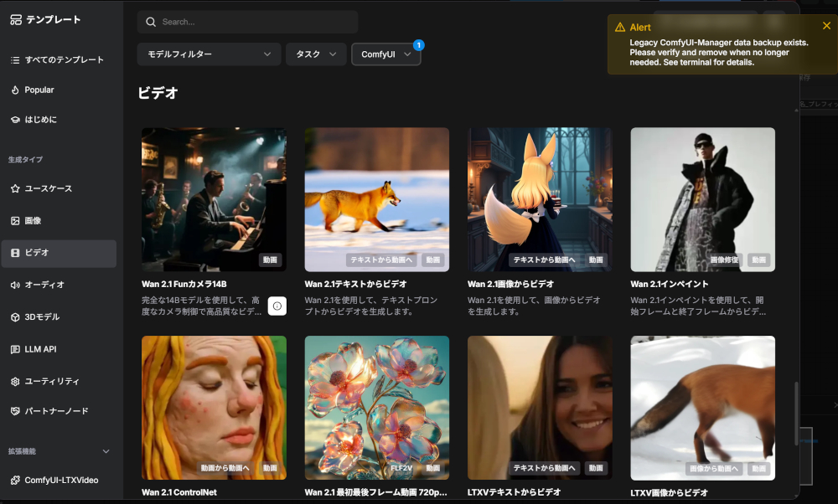The width and height of the screenshot is (838, 504).
Task: Collapse the 拡張機能 section
Action: [106, 451]
